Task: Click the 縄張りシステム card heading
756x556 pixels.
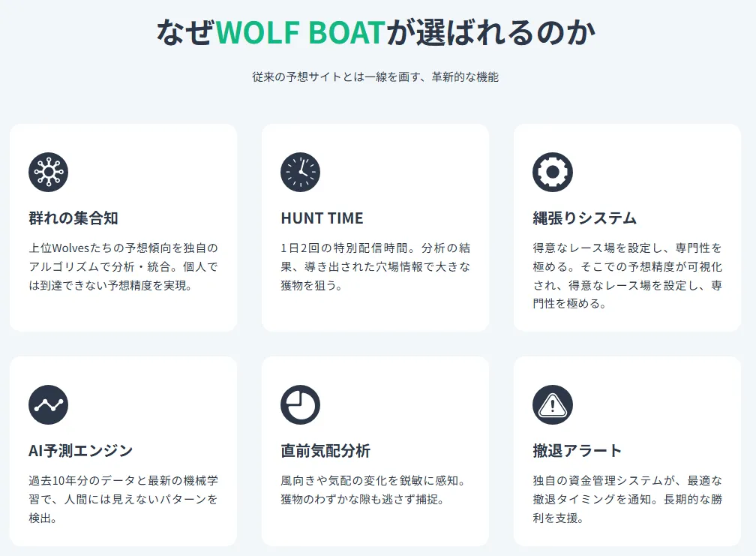Action: 584,218
